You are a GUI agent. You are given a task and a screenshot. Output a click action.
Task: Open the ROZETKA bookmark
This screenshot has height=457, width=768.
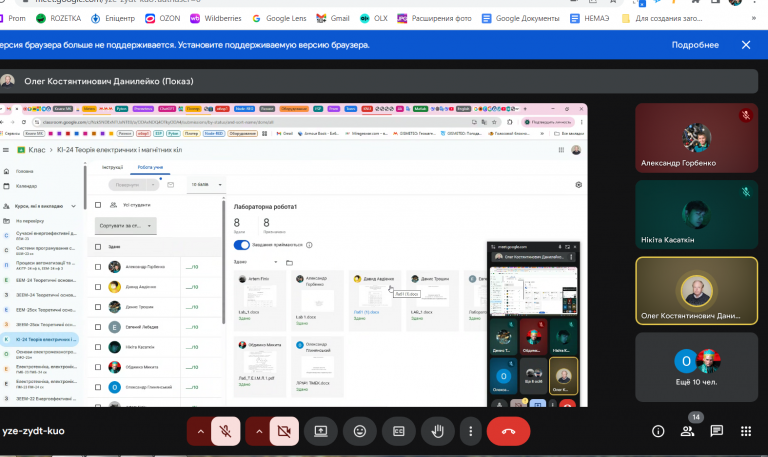click(58, 19)
